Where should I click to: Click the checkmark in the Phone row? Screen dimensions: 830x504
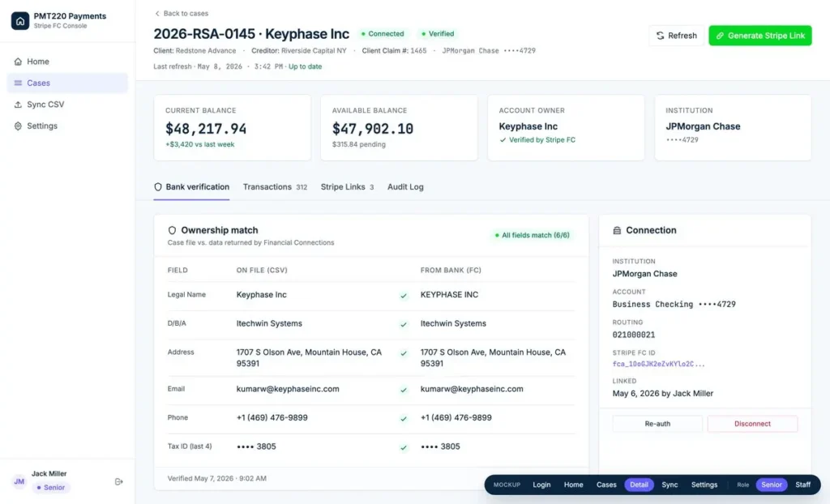coord(404,418)
